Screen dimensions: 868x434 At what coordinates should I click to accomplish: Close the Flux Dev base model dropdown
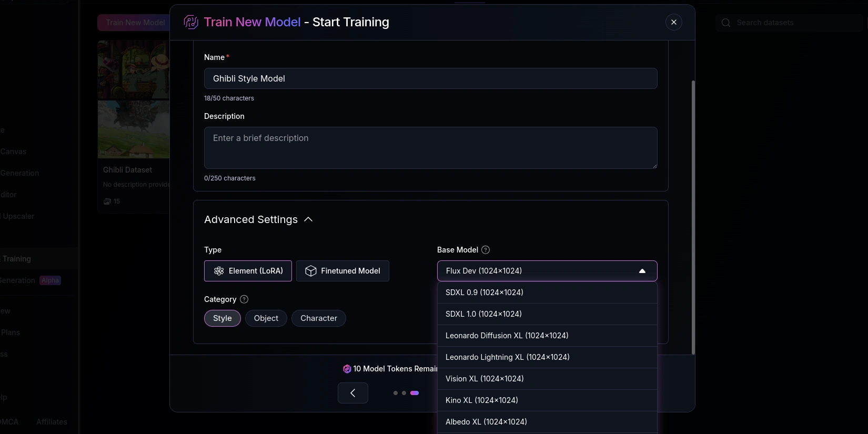(642, 271)
